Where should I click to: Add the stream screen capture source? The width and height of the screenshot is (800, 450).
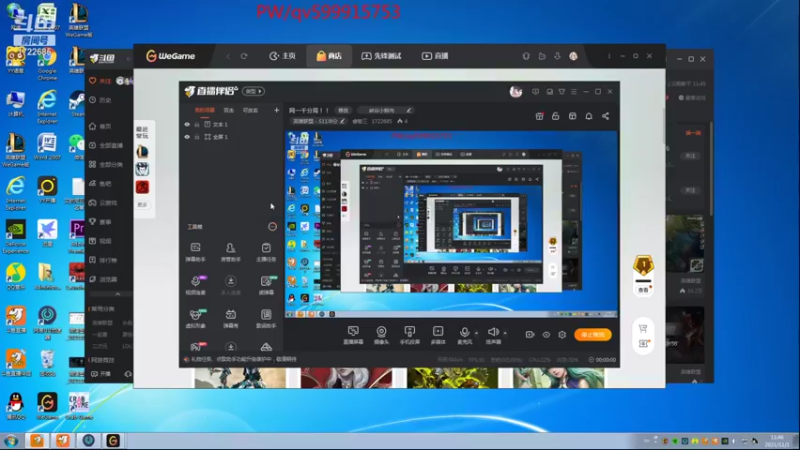353,335
